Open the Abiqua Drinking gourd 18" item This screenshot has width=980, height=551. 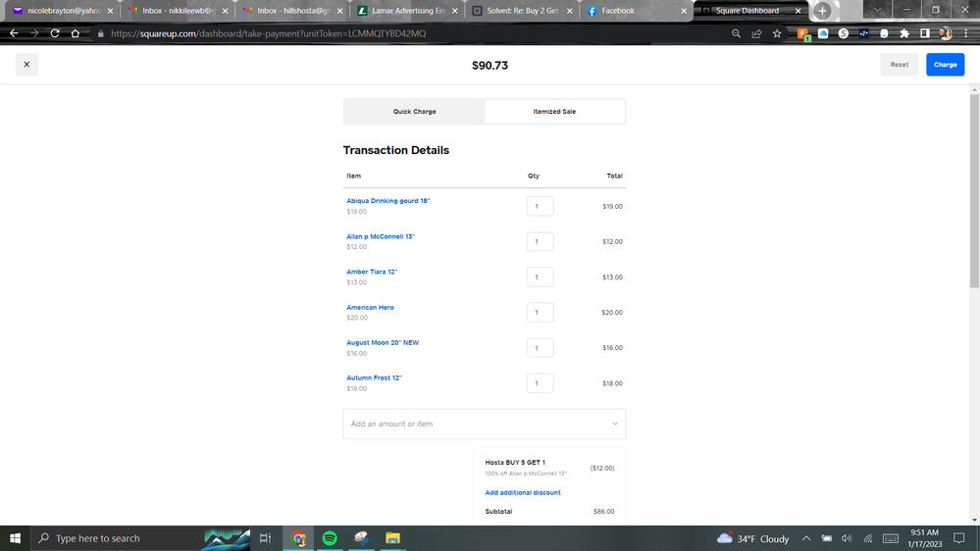[388, 201]
